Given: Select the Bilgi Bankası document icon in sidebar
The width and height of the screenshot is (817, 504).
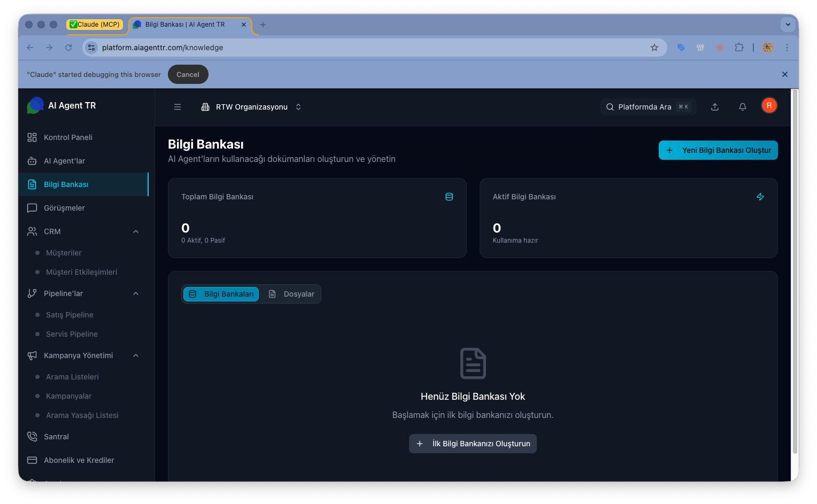Looking at the screenshot, I should (x=32, y=184).
